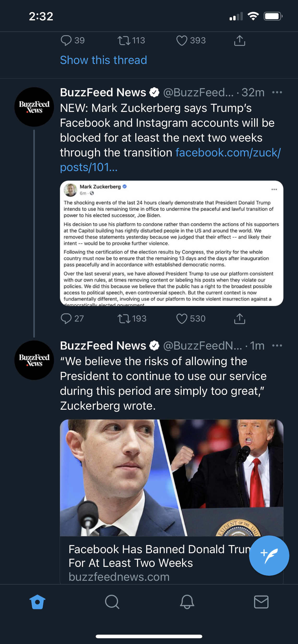Open more options for the 1m tweet

point(277,346)
